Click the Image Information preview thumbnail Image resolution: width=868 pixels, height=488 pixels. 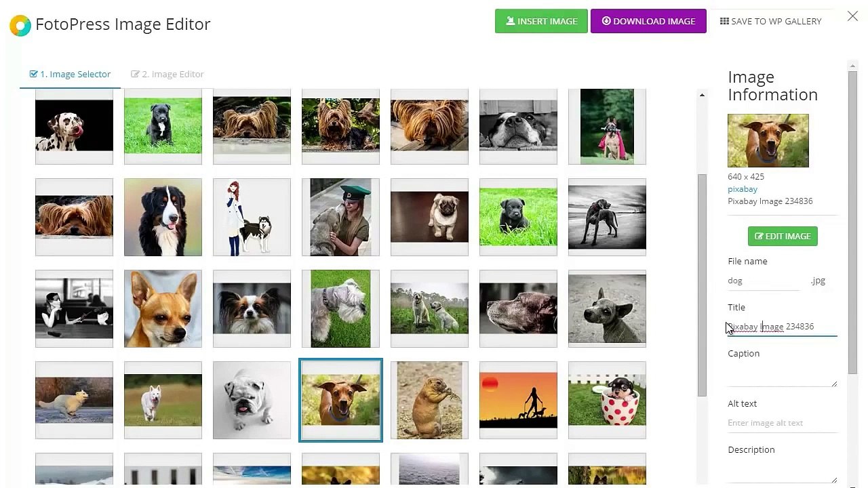click(x=768, y=140)
